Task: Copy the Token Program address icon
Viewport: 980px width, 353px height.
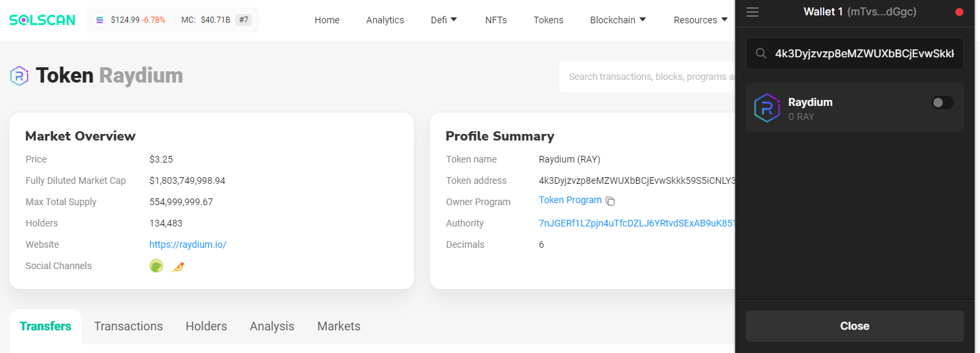Action: click(x=610, y=201)
